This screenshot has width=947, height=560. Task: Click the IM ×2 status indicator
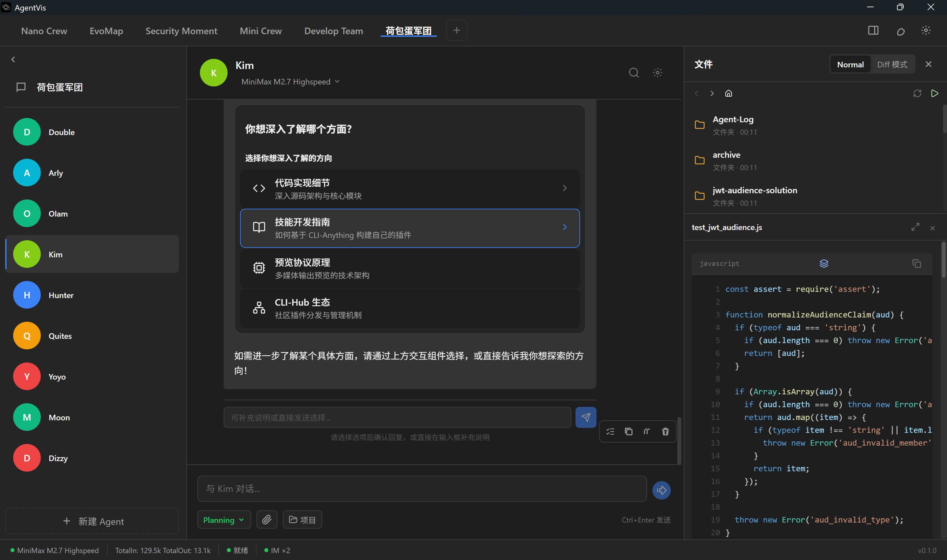coord(277,550)
